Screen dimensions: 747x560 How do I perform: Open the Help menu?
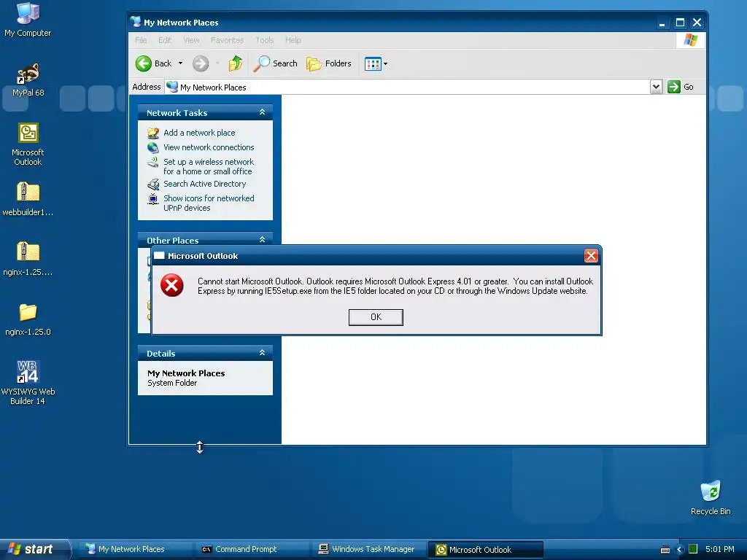point(293,40)
